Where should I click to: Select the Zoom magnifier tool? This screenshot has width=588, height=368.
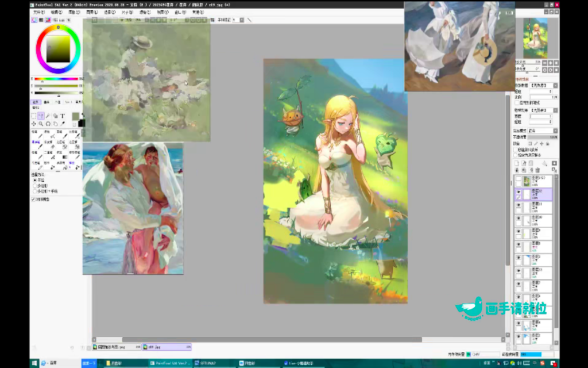tap(41, 124)
